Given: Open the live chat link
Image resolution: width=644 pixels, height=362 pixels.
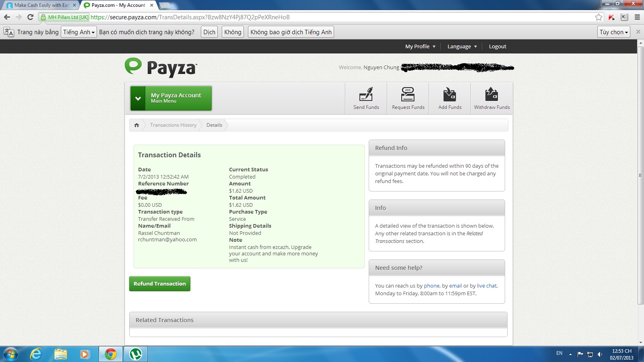Looking at the screenshot, I should tap(487, 286).
